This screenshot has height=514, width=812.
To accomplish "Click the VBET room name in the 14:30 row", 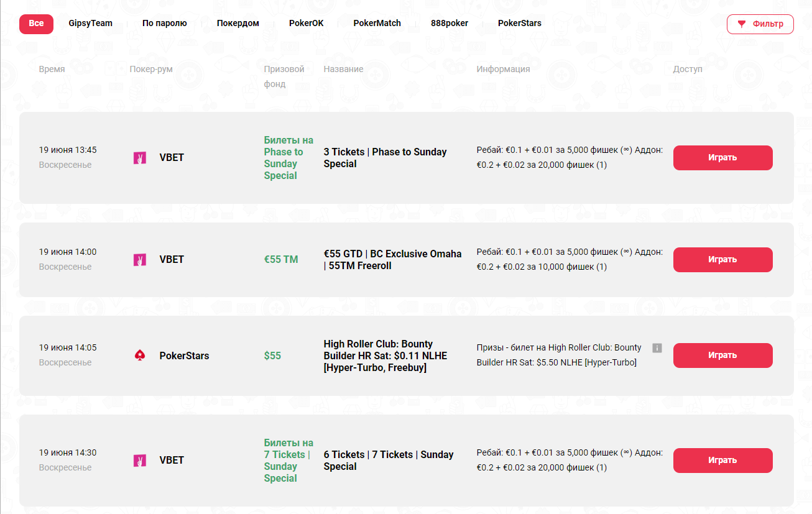I will [x=172, y=461].
